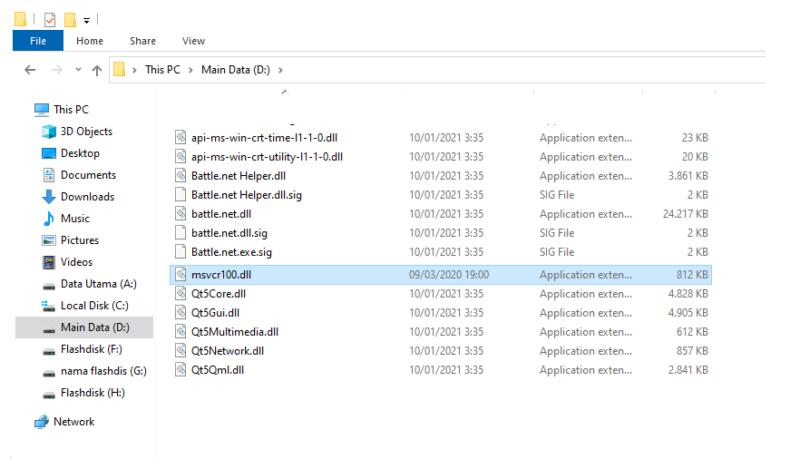800x459 pixels.
Task: Click the msvcr100.dll file icon
Action: coord(180,274)
